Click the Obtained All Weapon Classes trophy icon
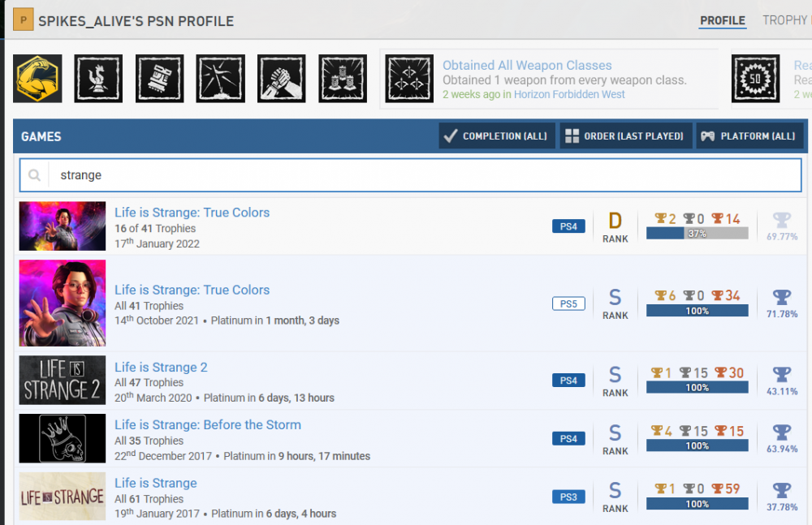The height and width of the screenshot is (525, 812). point(409,79)
